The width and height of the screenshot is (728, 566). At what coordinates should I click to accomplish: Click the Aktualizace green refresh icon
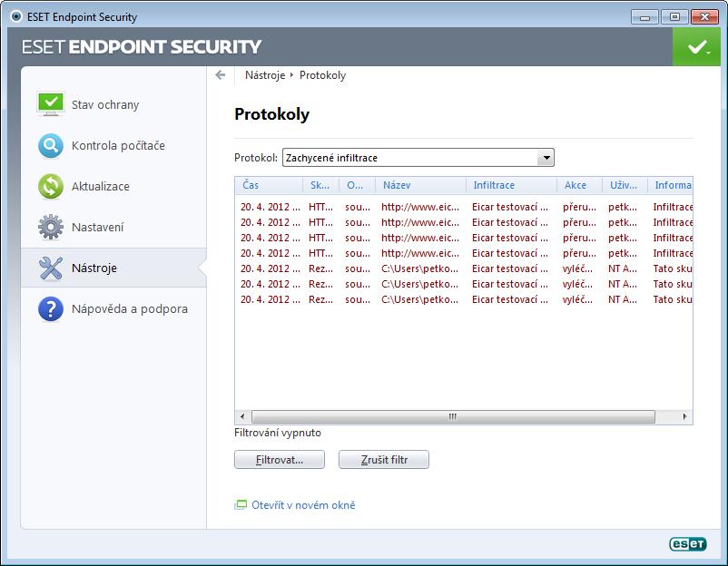51,187
